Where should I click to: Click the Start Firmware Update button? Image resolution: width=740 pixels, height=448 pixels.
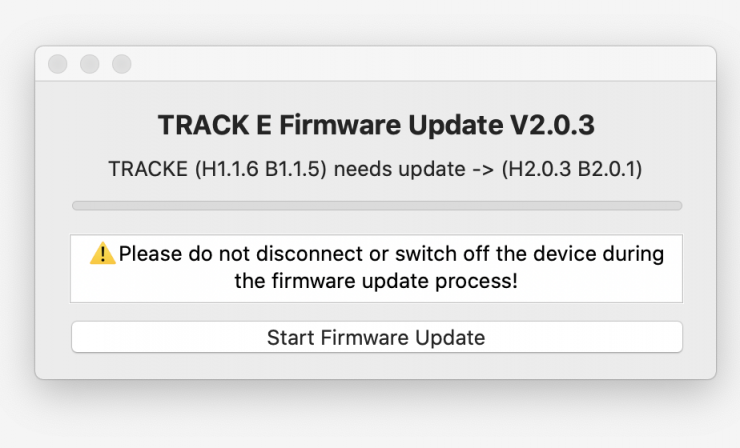(x=376, y=337)
